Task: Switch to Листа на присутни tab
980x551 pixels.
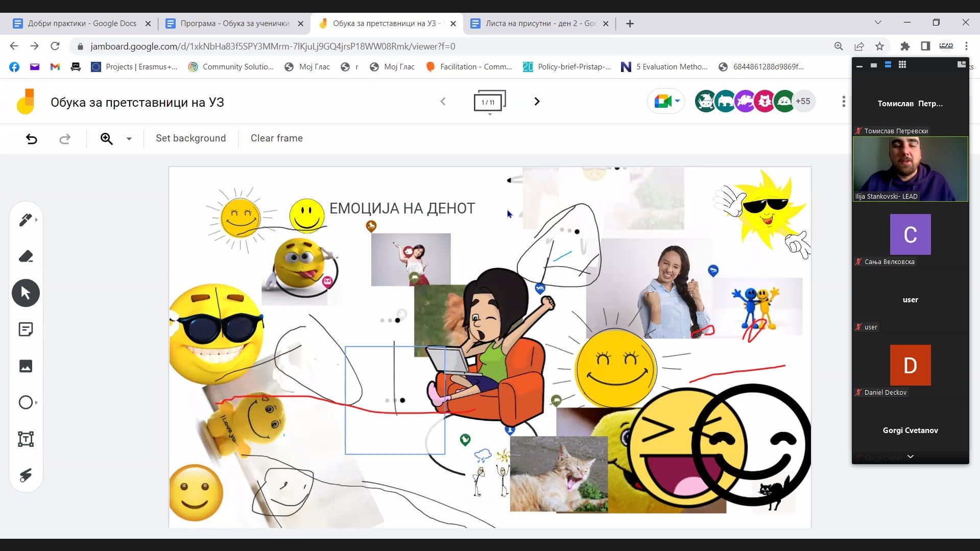Action: [x=540, y=23]
